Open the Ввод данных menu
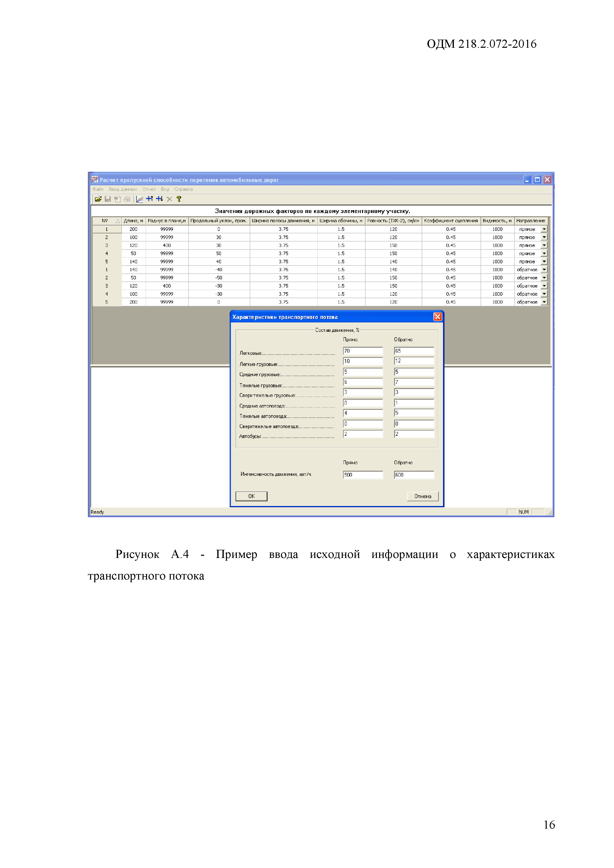The height and width of the screenshot is (868, 614). click(123, 189)
